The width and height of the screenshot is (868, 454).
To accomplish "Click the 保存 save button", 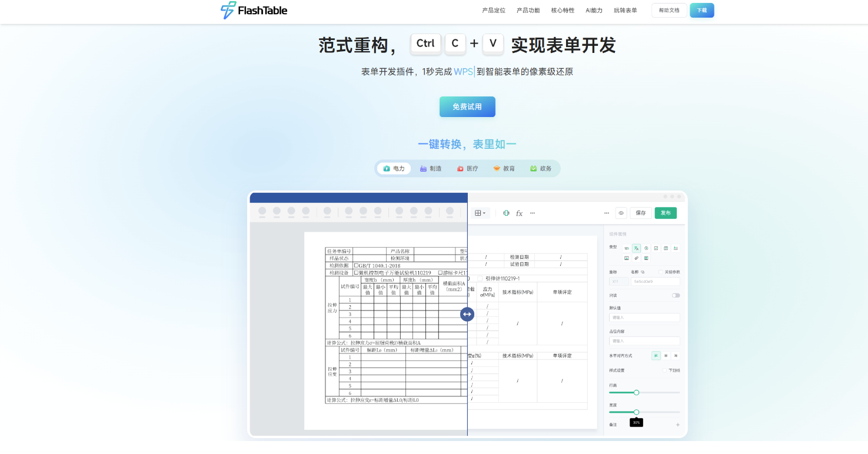I will (641, 213).
